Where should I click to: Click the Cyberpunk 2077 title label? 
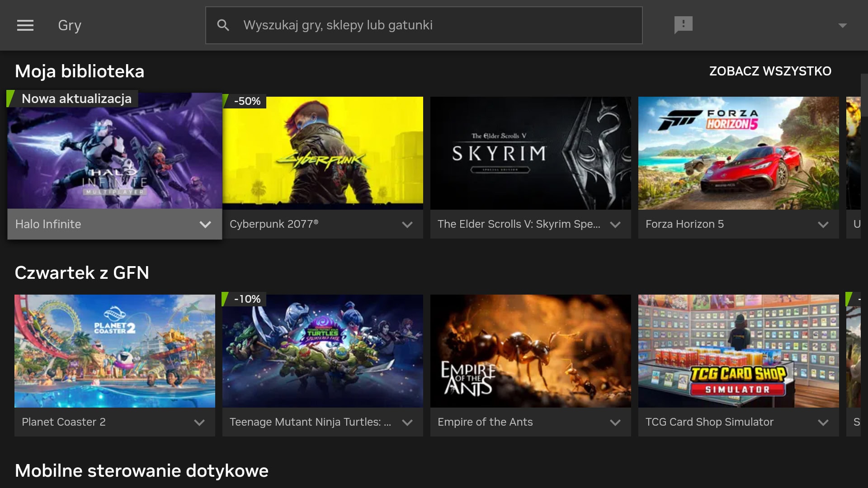coord(274,224)
